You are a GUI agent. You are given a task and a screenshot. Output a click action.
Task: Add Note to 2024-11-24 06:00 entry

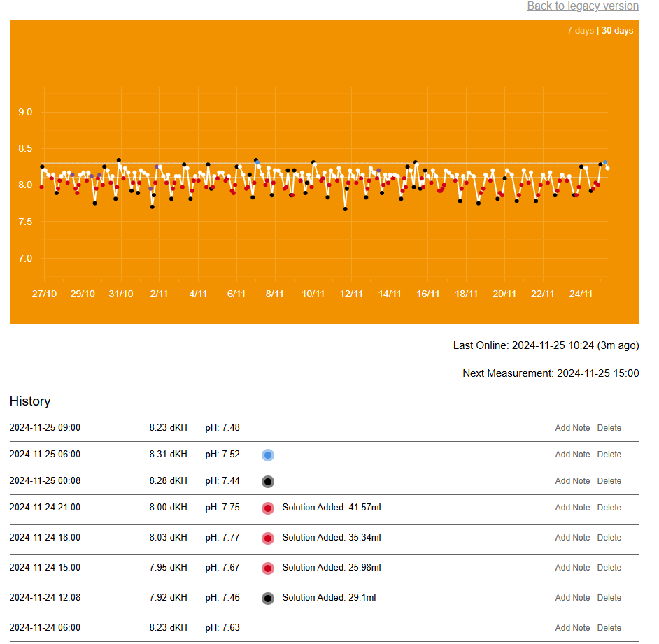tap(572, 628)
